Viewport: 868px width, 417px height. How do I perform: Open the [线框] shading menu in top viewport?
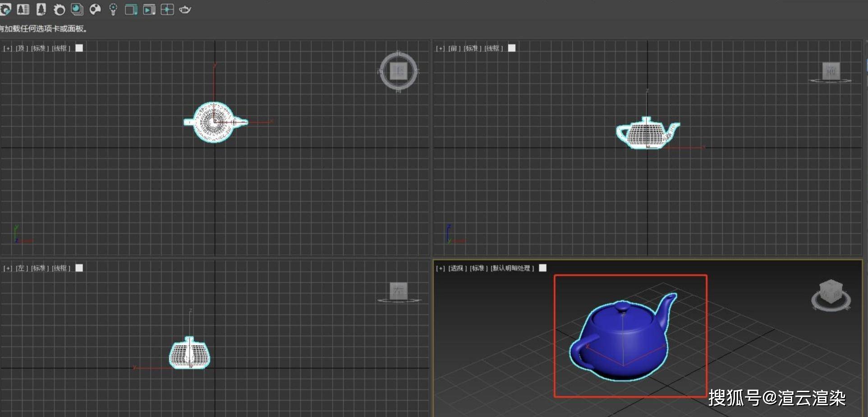click(61, 48)
